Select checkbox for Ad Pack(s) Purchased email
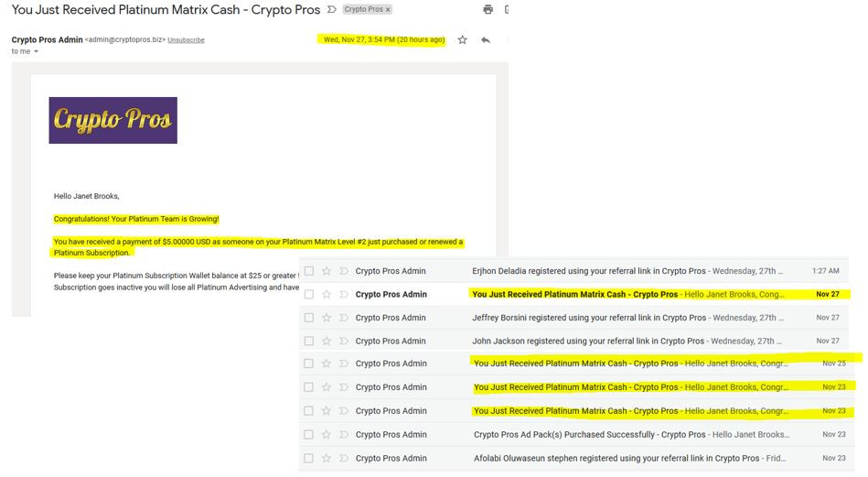Image resolution: width=868 pixels, height=477 pixels. pyautogui.click(x=308, y=434)
